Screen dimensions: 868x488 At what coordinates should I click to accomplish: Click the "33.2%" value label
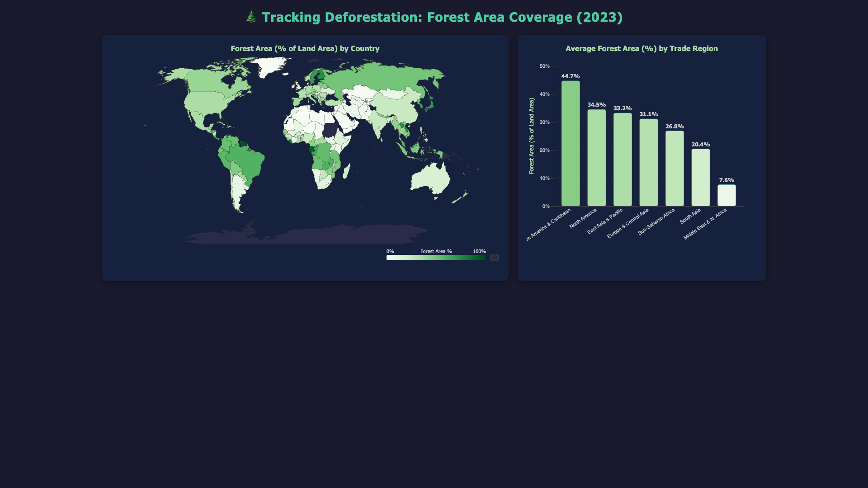[x=623, y=108]
